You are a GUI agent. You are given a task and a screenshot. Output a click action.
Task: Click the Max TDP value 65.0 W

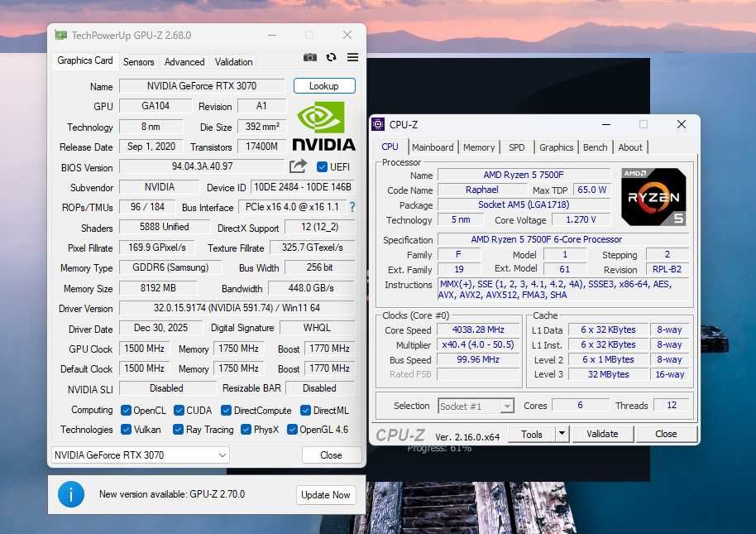591,190
